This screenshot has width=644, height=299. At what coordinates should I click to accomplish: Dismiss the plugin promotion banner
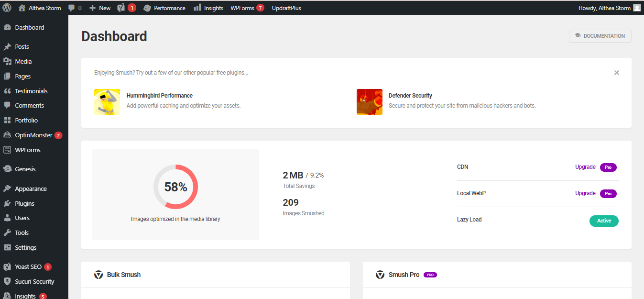pyautogui.click(x=617, y=73)
